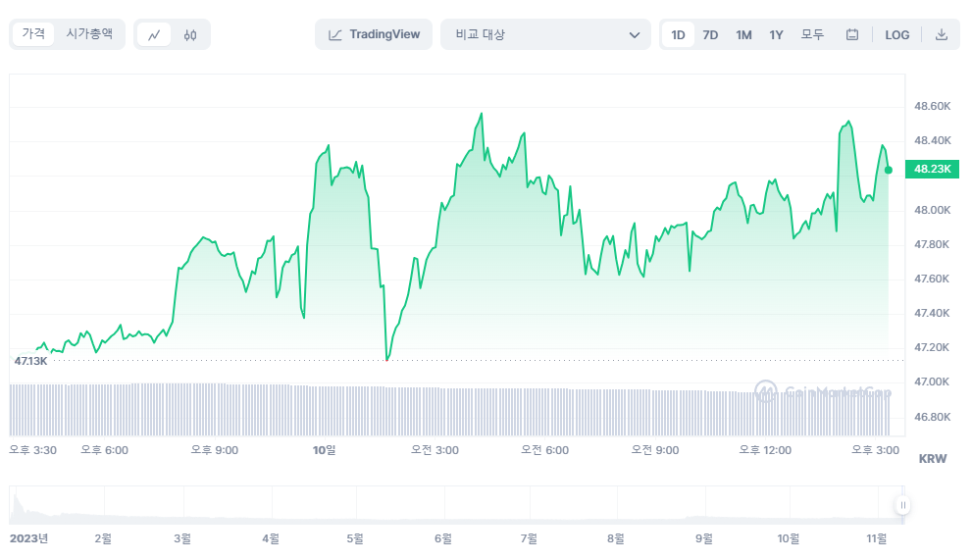Click 6월 on the overview timeline
This screenshot has width=972, height=560.
pyautogui.click(x=443, y=538)
